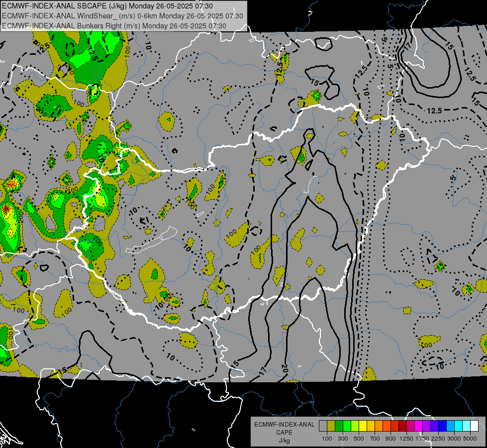Pick the pink-magenta swatch right of 1250

pyautogui.click(x=410, y=426)
